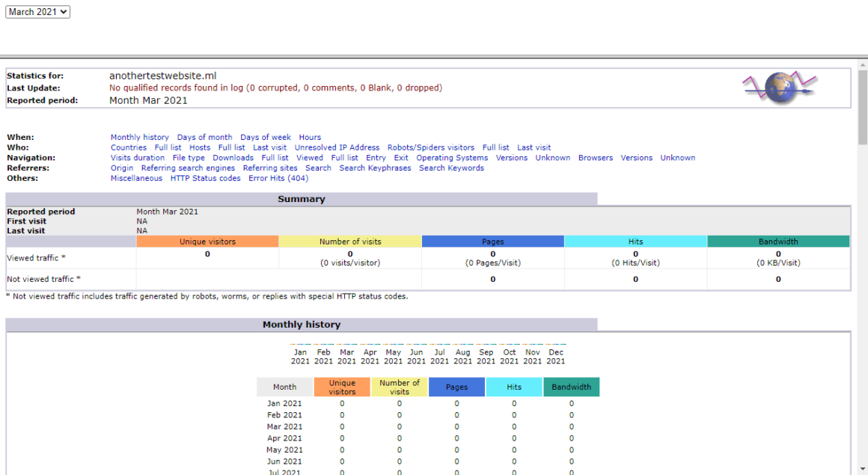Open the Search Keyphrases report
Image resolution: width=868 pixels, height=475 pixels.
374,168
